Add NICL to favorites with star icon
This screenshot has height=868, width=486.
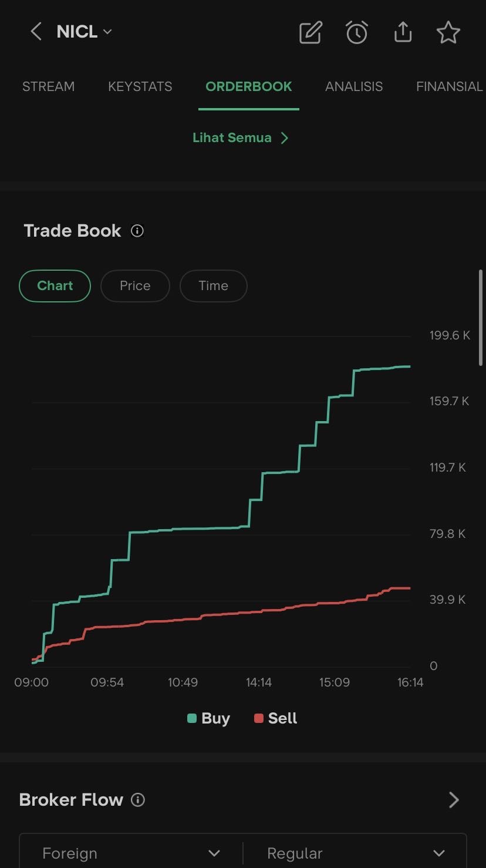pyautogui.click(x=448, y=32)
